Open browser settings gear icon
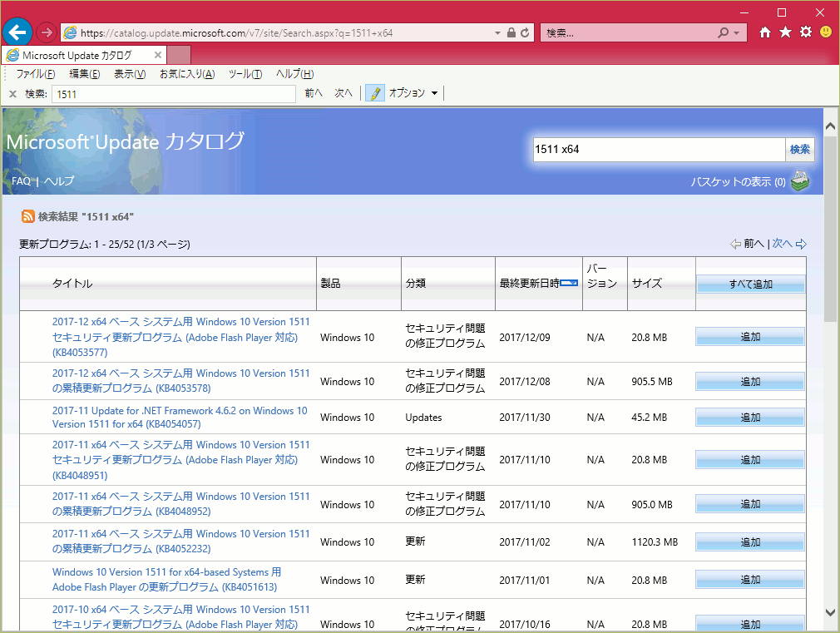This screenshot has width=840, height=633. coord(805,32)
